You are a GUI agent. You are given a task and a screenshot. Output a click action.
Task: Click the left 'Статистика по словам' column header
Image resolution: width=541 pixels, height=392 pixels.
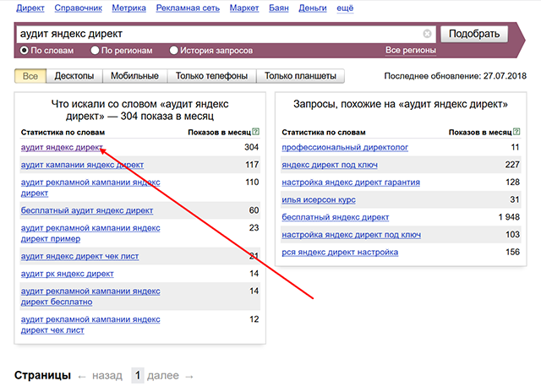click(x=63, y=133)
